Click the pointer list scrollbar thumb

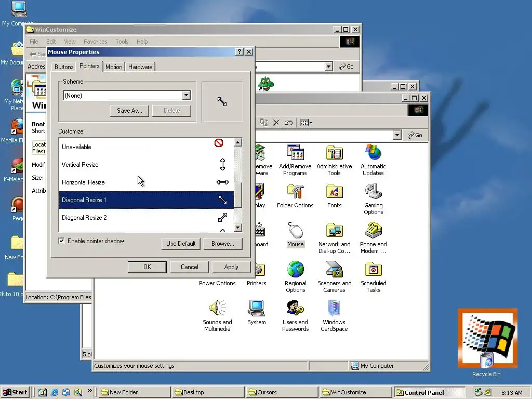pos(238,195)
